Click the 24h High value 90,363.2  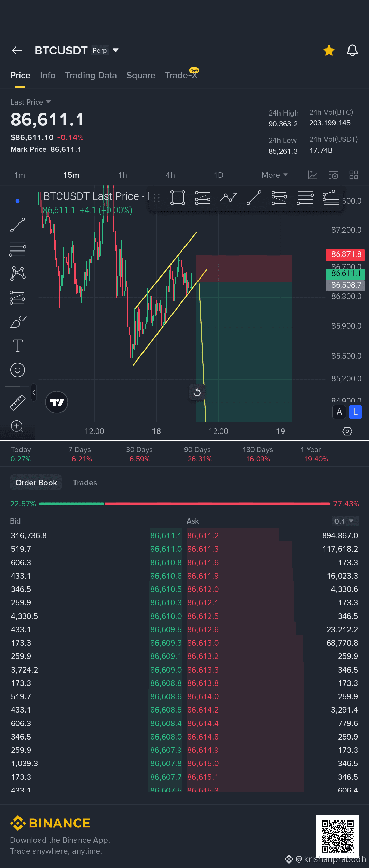point(283,124)
